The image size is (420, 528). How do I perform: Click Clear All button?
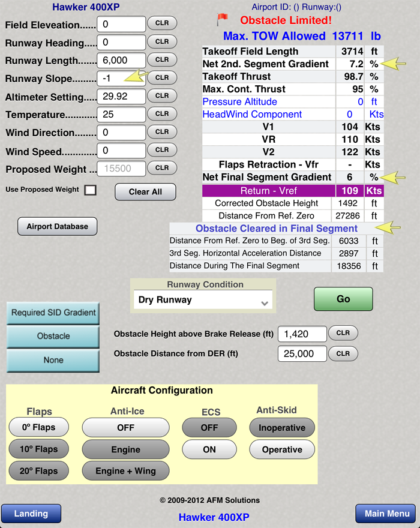[146, 192]
